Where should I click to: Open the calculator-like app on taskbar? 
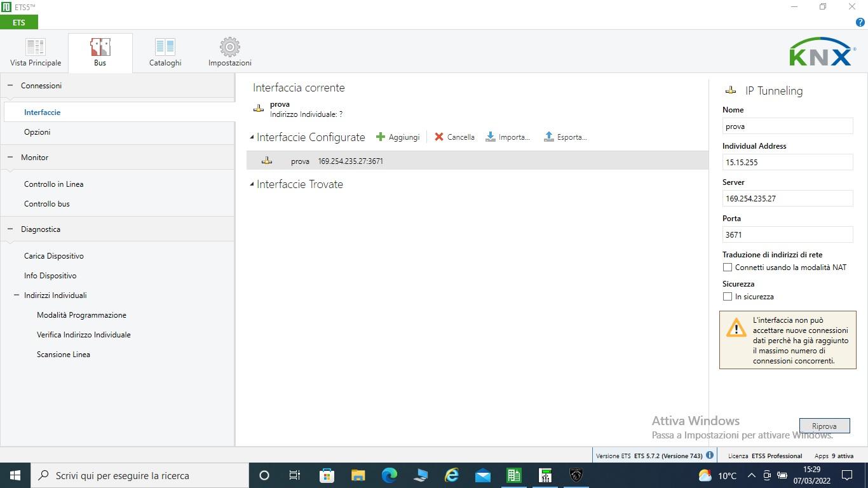pos(545,475)
